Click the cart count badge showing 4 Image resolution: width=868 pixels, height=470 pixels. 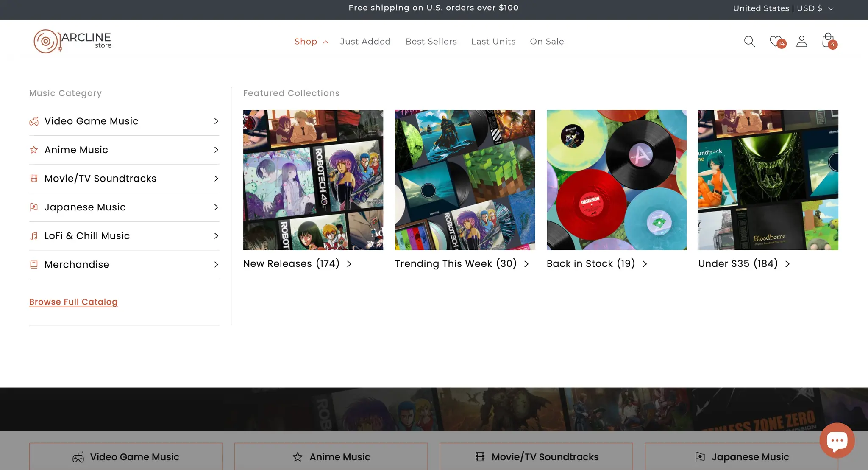click(833, 44)
